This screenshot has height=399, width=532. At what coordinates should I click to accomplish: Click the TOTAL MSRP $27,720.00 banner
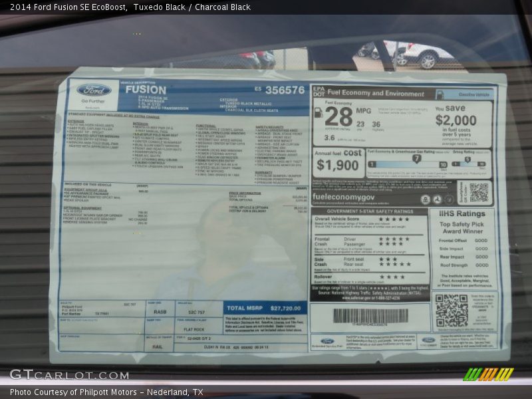265,308
